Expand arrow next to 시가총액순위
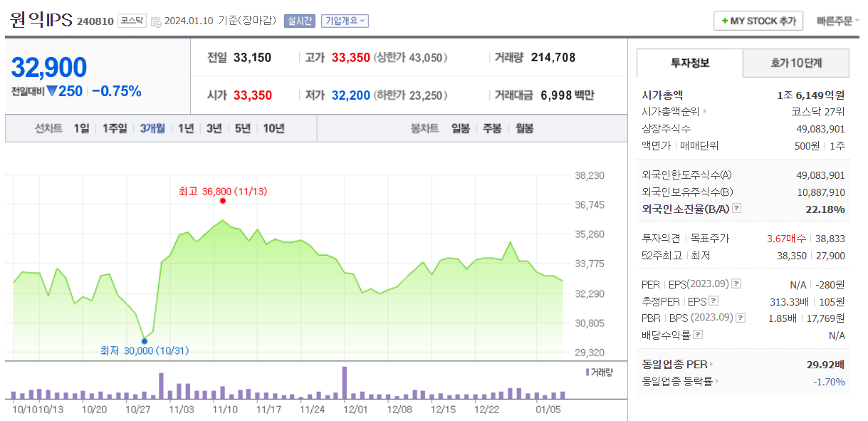Image resolution: width=868 pixels, height=421 pixels. [x=704, y=112]
